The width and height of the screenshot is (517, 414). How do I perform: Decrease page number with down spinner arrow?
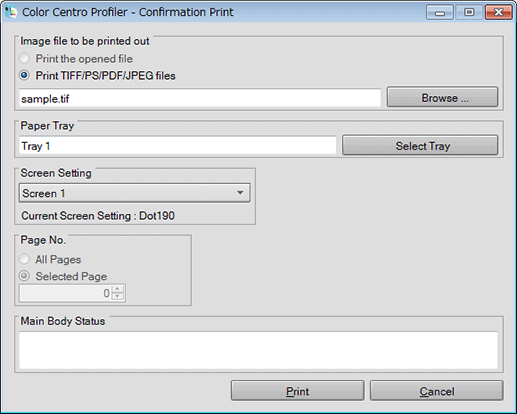(x=118, y=297)
